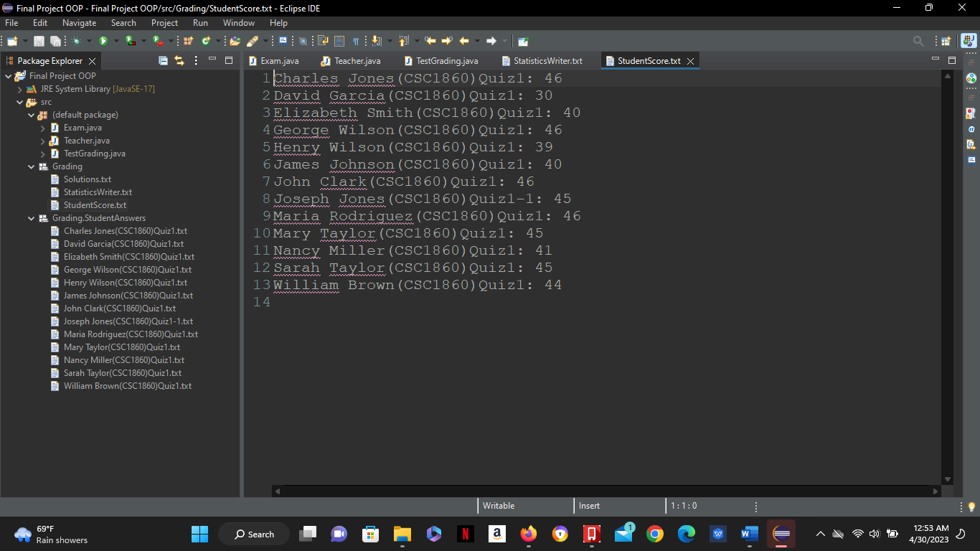Open a Terminal from the toolbar
This screenshot has width=980, height=551.
point(283,41)
